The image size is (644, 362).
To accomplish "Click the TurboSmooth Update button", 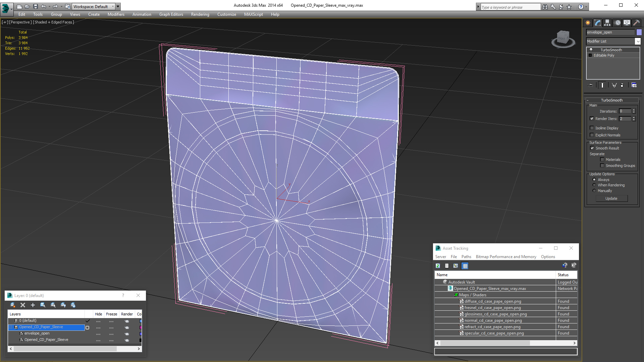I will [x=611, y=198].
